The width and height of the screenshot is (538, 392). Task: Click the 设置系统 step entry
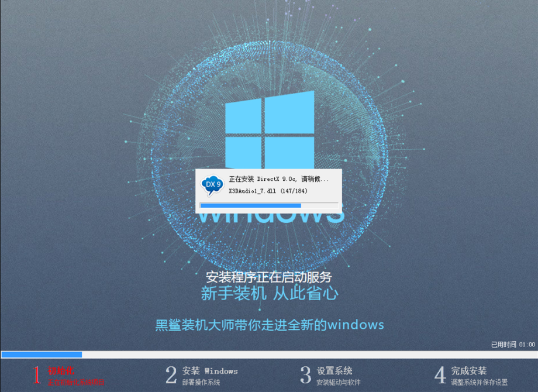(336, 371)
